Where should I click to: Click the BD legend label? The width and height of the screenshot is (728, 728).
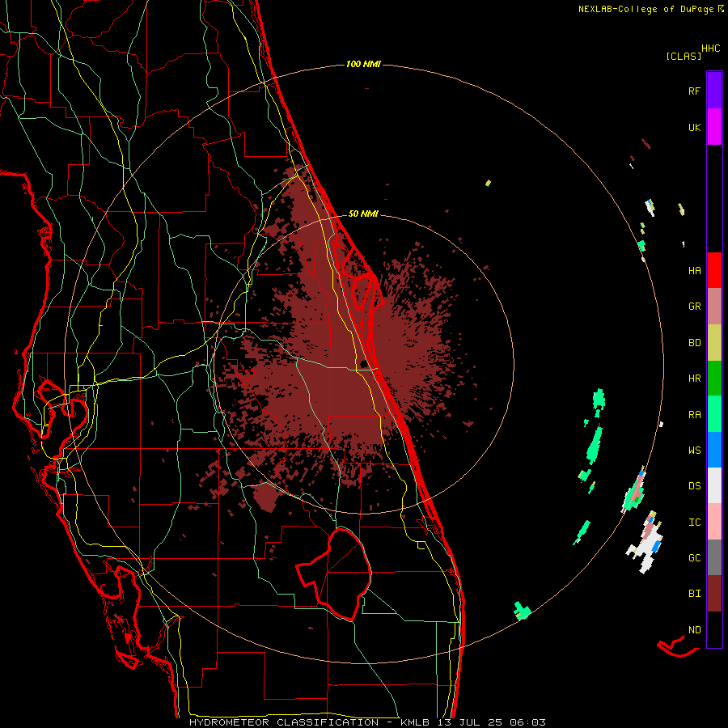tap(694, 343)
